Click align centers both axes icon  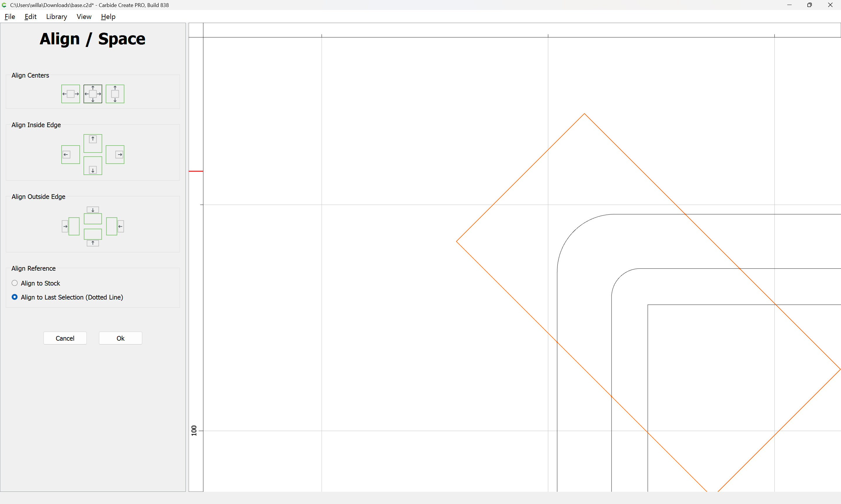click(x=93, y=94)
